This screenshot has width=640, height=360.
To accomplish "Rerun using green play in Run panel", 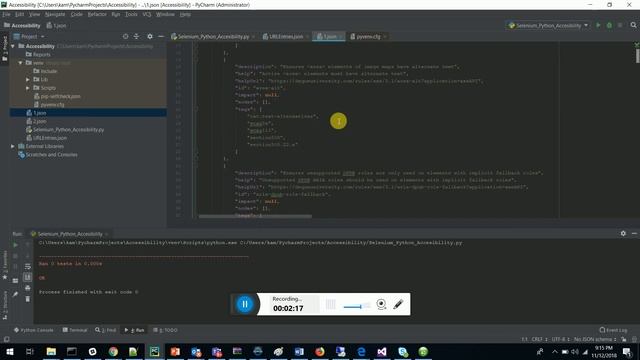I will [x=16, y=245].
